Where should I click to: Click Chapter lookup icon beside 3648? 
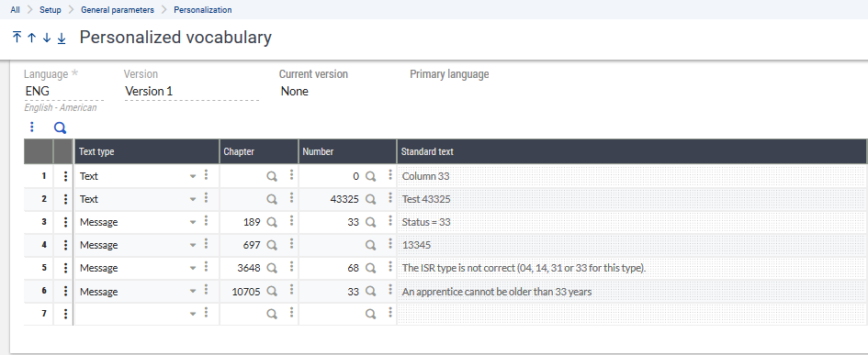(272, 268)
